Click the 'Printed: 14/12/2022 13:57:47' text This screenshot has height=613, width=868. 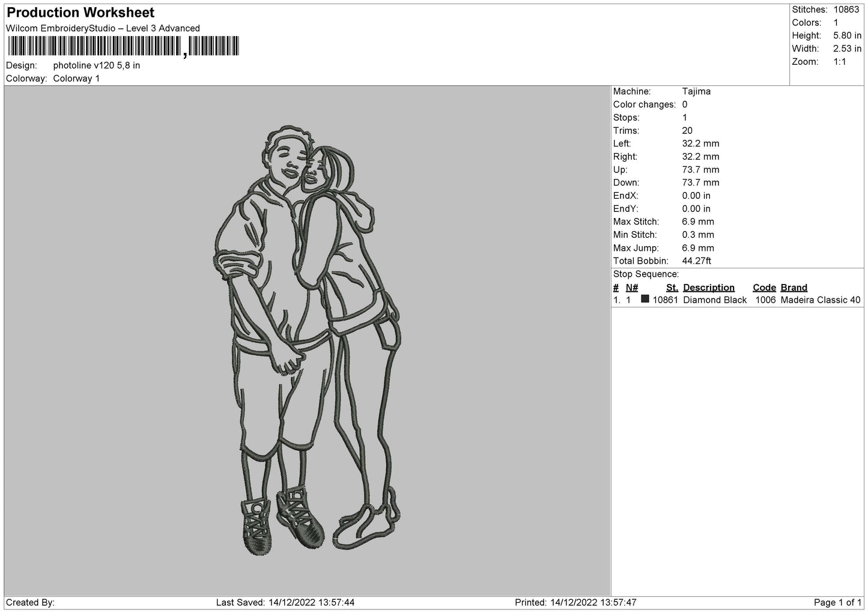(575, 603)
